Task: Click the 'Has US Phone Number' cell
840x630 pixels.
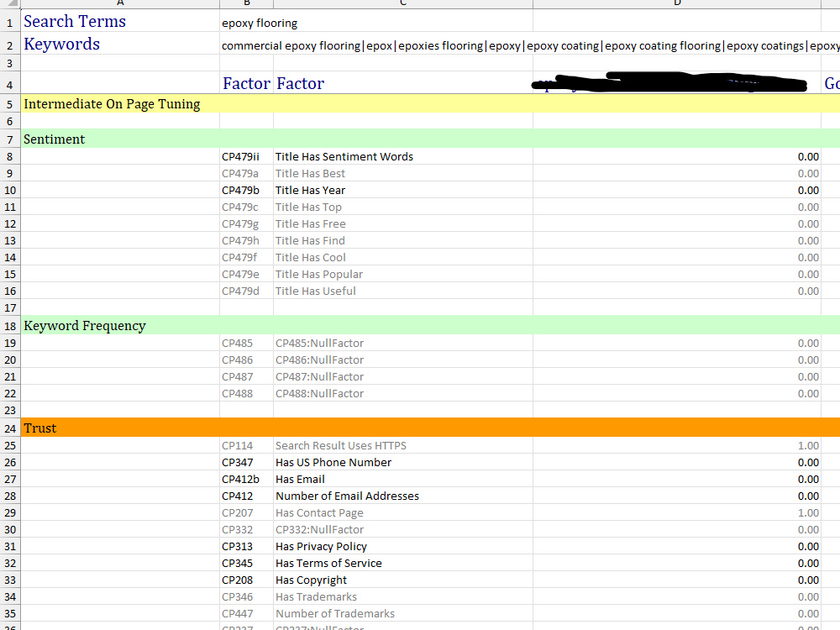Action: pos(403,462)
